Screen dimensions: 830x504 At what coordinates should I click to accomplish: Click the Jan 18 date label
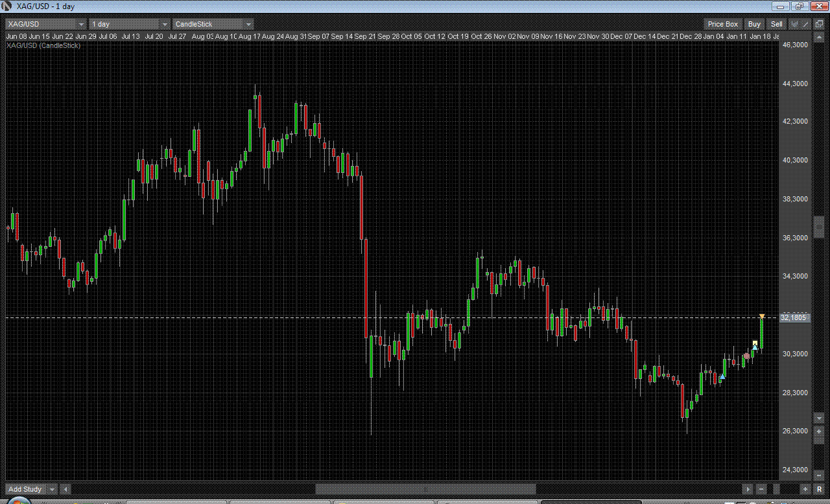point(760,36)
